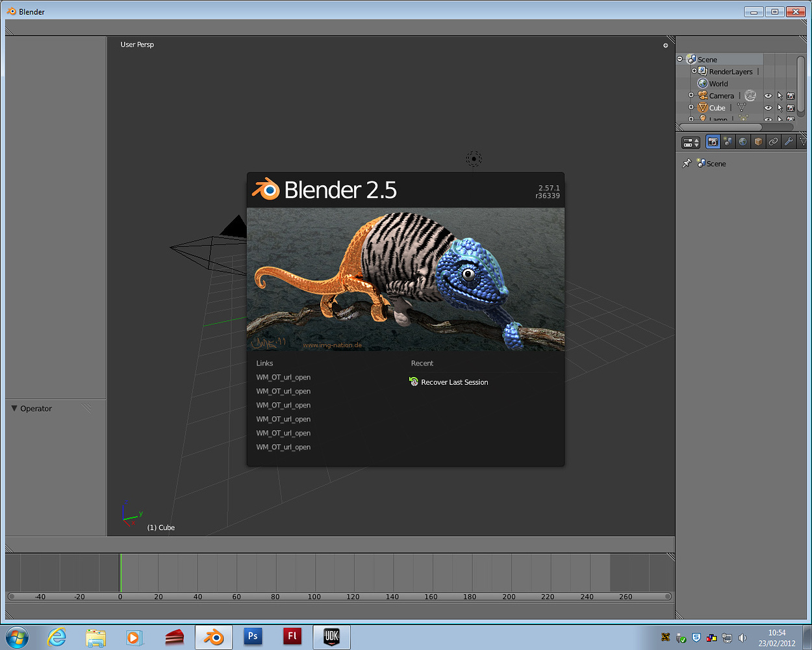The image size is (812, 650).
Task: Toggle Camera visibility eye in outliner
Action: point(768,96)
